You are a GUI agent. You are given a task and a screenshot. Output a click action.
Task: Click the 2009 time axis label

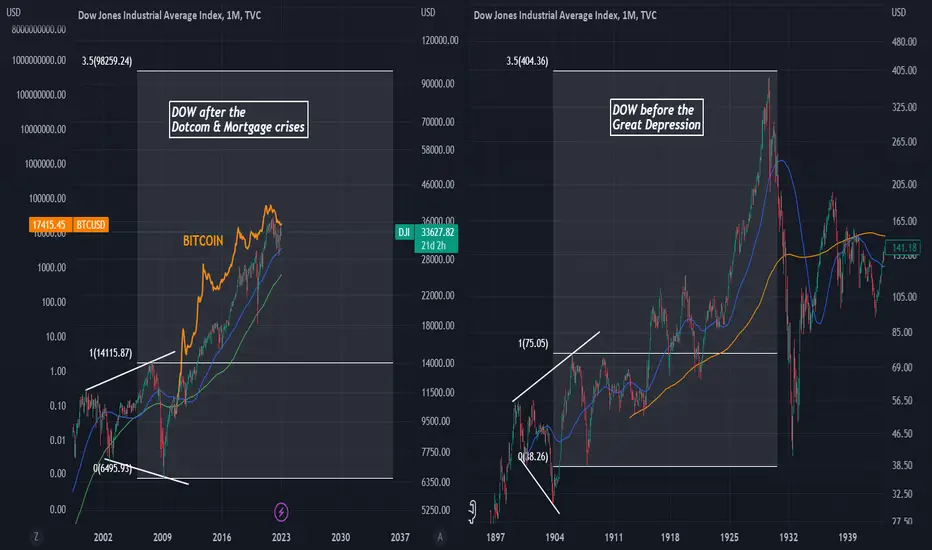(162, 537)
